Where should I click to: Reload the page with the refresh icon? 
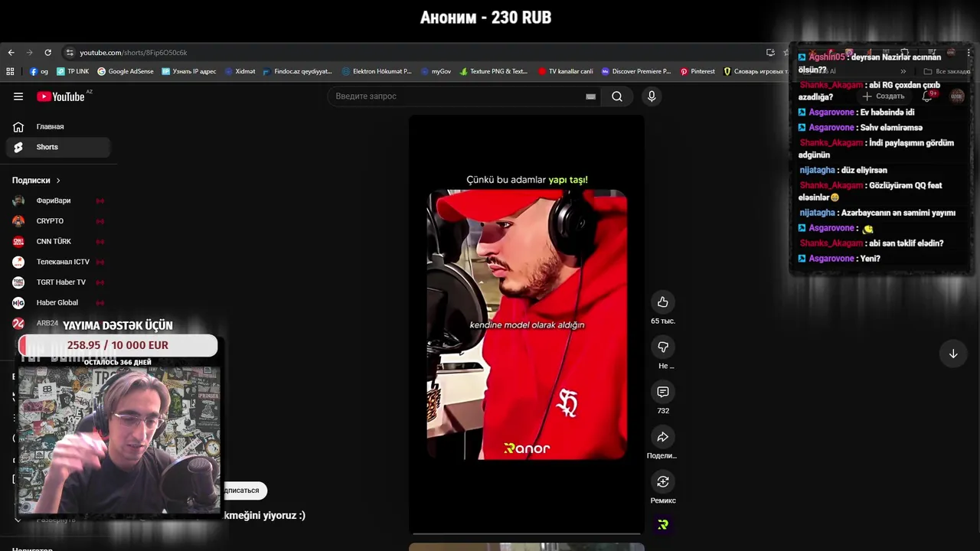[x=47, y=53]
